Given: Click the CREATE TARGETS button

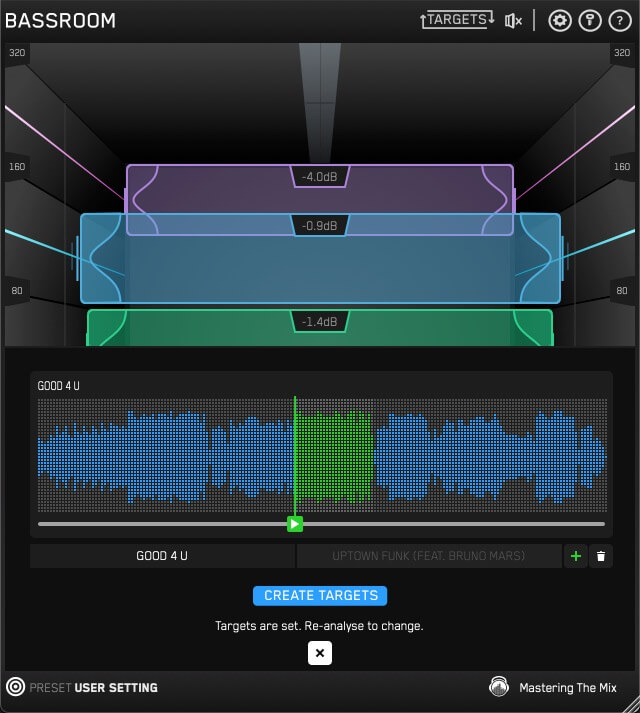Looking at the screenshot, I should (320, 595).
